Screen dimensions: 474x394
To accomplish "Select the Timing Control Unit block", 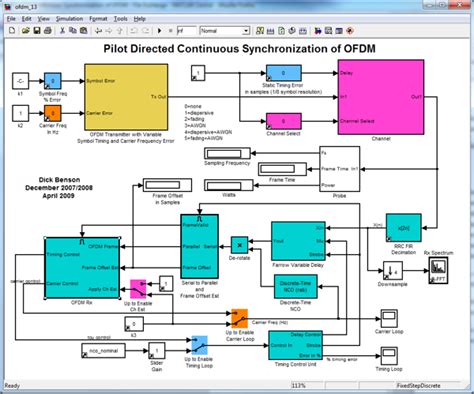I will tap(295, 345).
